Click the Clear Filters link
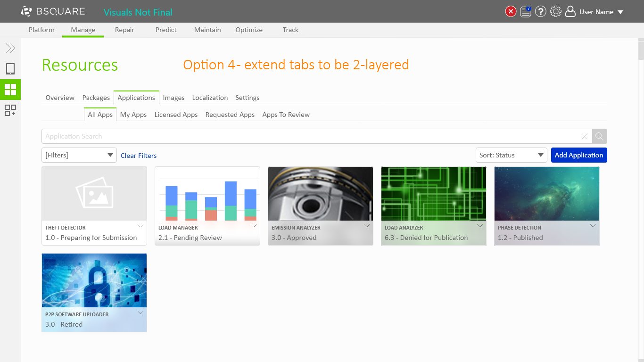The height and width of the screenshot is (362, 644). 139,156
